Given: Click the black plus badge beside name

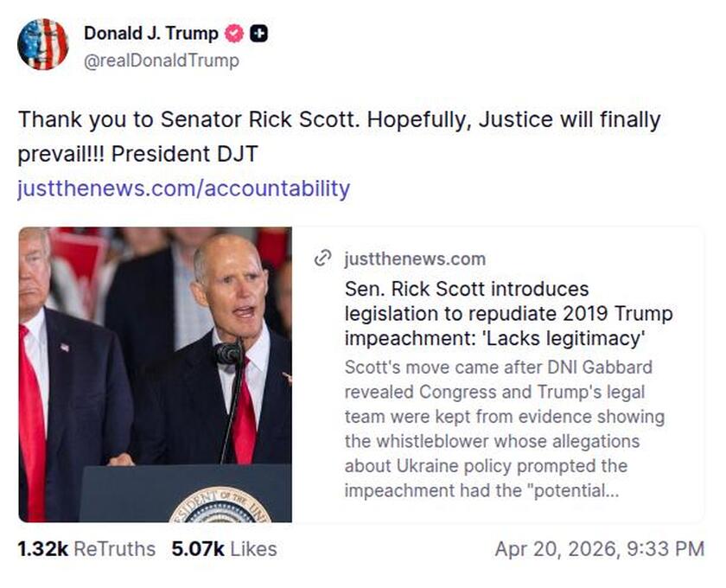Looking at the screenshot, I should coord(258,35).
